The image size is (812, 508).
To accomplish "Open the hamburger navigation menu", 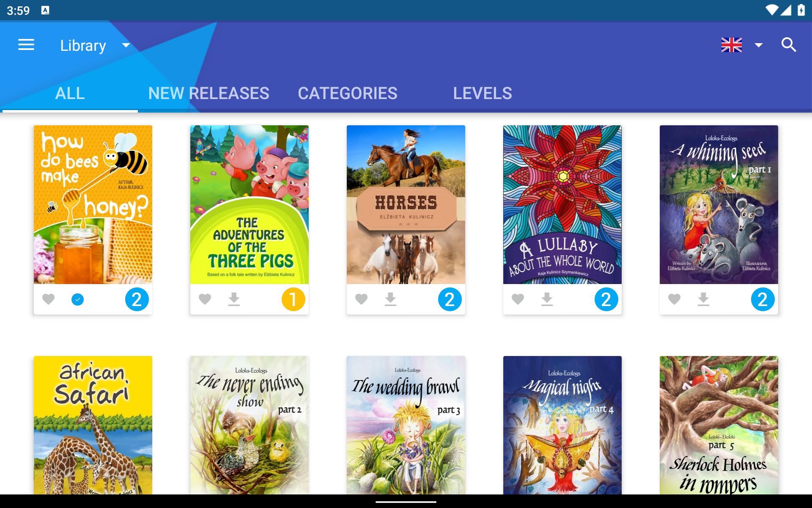I will 26,45.
